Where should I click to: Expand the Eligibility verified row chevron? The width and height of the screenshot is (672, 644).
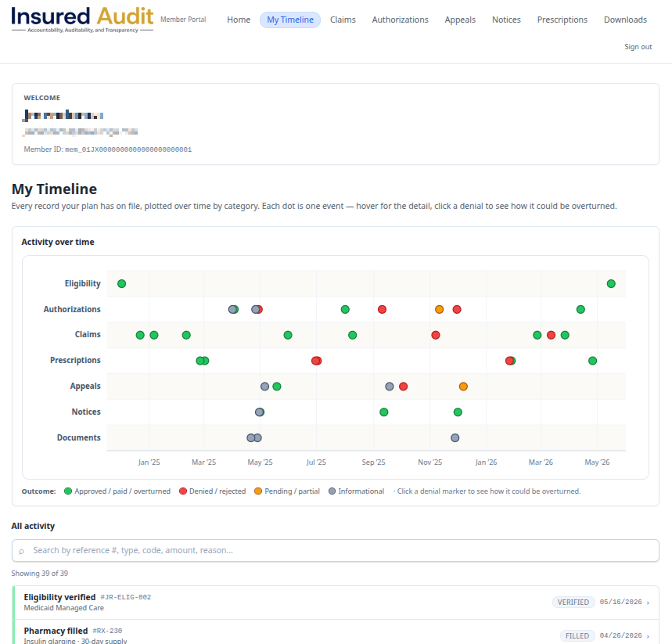tap(648, 603)
